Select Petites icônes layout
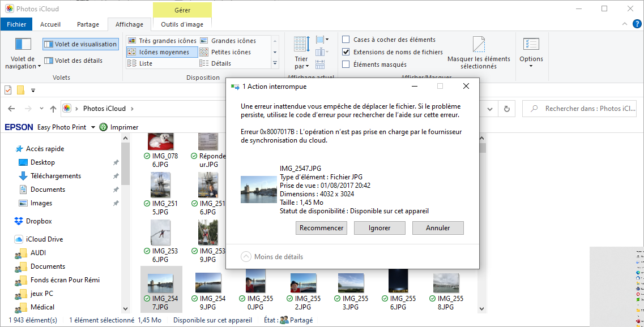 pyautogui.click(x=225, y=52)
